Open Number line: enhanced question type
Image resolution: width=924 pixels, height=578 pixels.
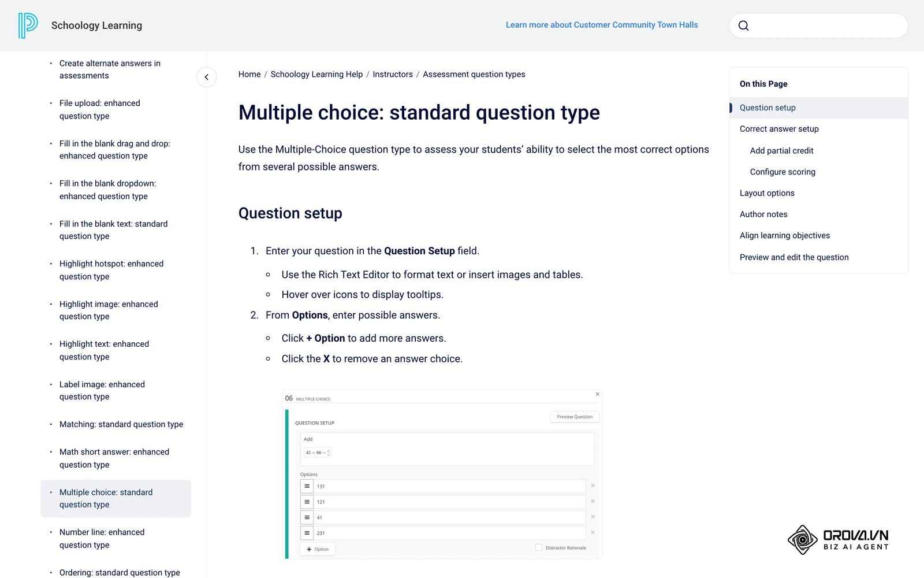point(102,539)
